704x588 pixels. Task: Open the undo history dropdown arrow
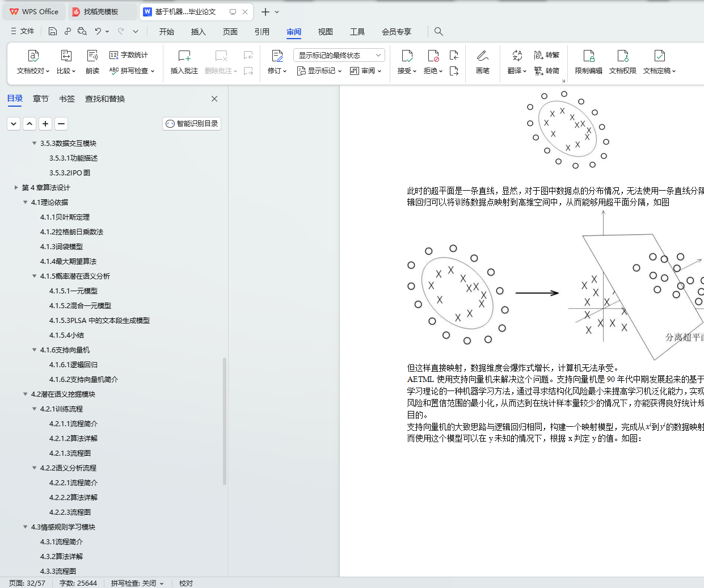106,31
